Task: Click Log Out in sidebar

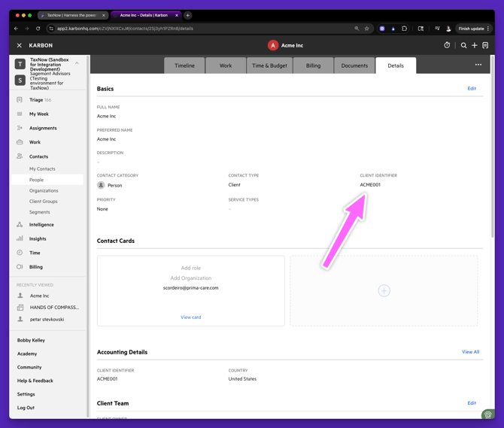Action: (x=26, y=408)
